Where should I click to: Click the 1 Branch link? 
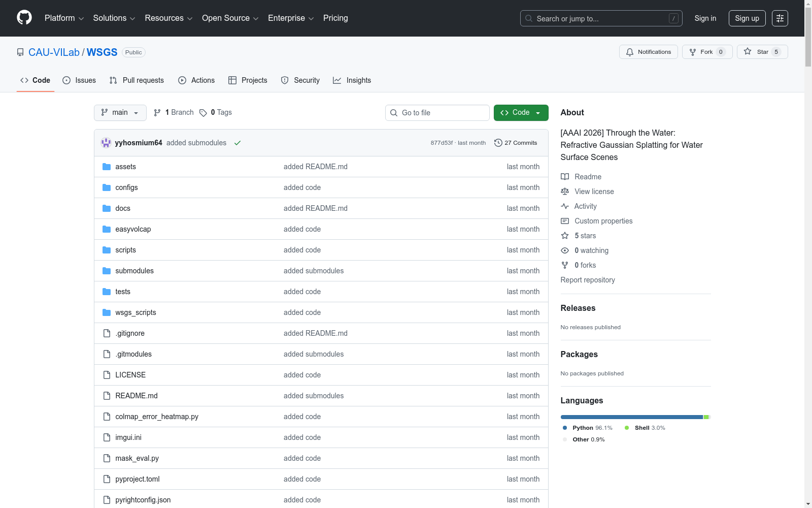click(x=174, y=113)
